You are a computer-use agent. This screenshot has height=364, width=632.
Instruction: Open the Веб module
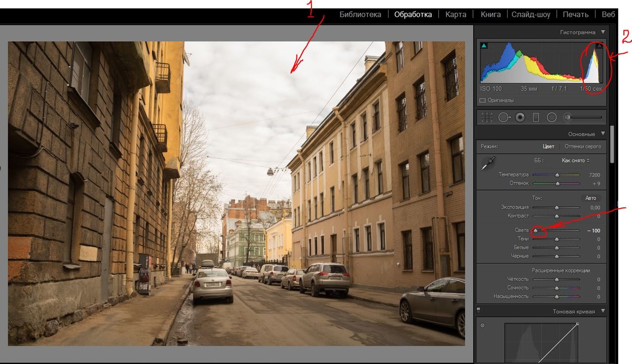coord(608,14)
